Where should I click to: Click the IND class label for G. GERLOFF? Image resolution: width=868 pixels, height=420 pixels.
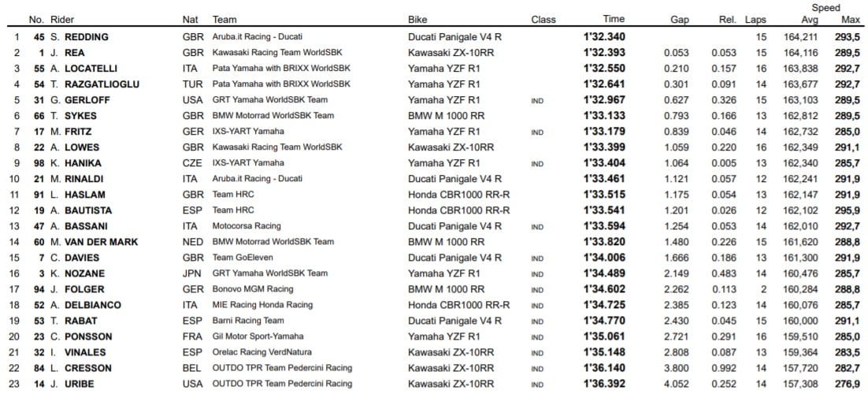pyautogui.click(x=537, y=100)
